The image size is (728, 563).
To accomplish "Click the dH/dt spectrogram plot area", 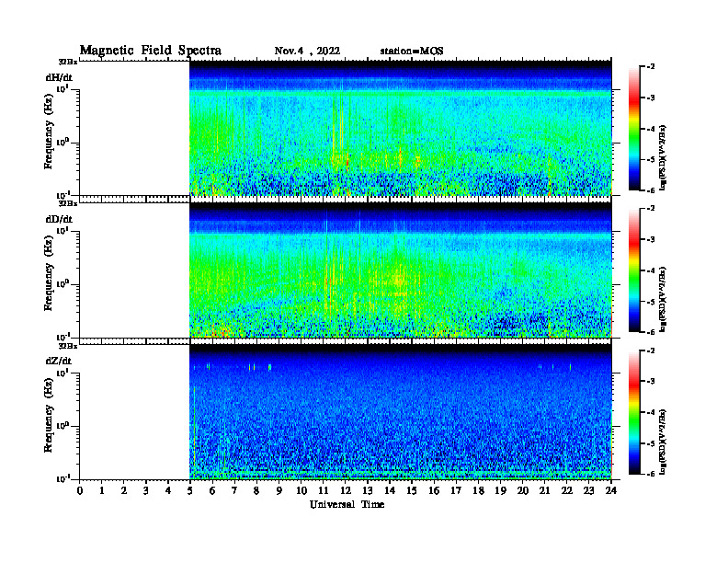I will (x=400, y=128).
